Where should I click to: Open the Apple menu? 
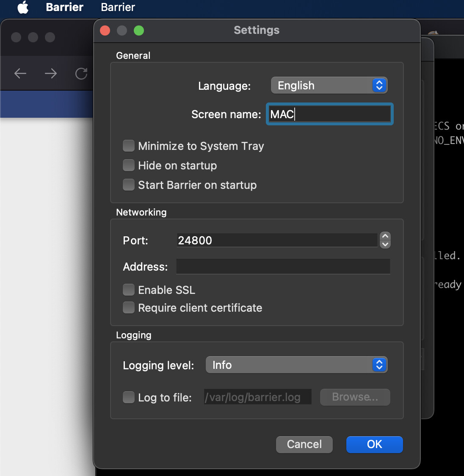(23, 7)
